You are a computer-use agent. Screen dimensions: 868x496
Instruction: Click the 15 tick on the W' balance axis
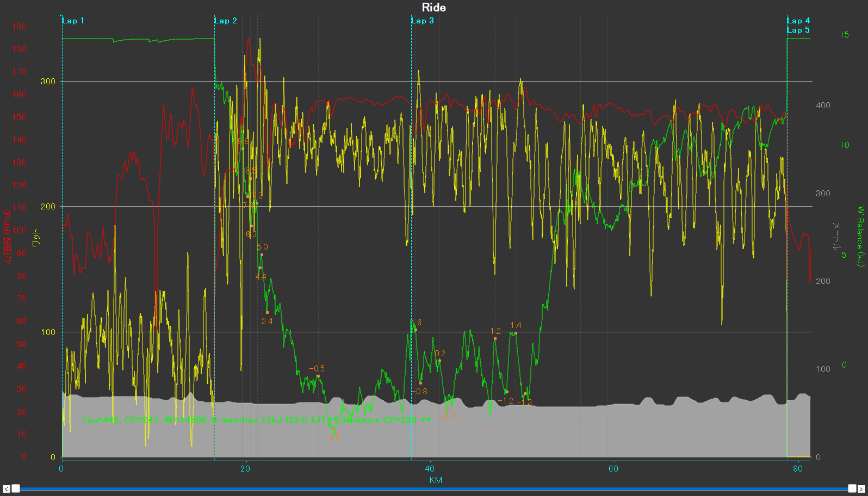click(x=845, y=35)
